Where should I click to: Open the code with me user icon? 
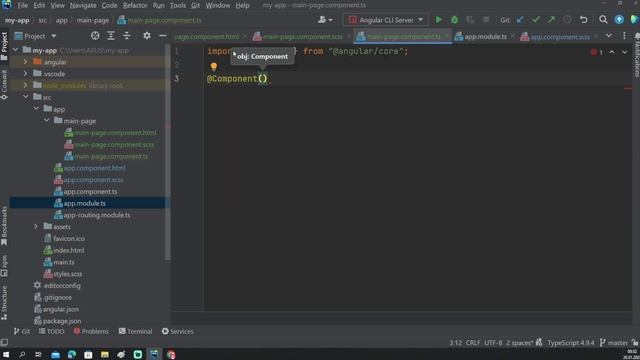click(x=324, y=20)
